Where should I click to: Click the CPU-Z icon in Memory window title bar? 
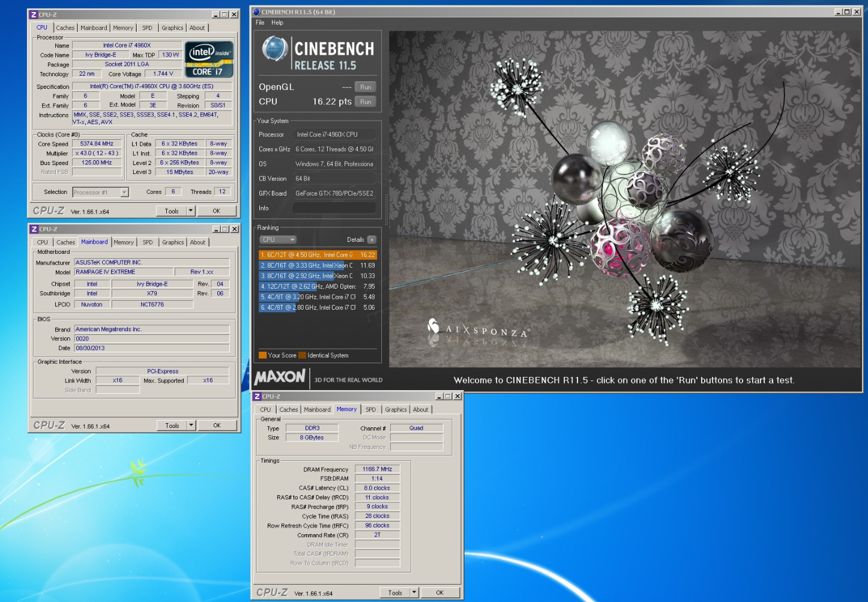257,396
